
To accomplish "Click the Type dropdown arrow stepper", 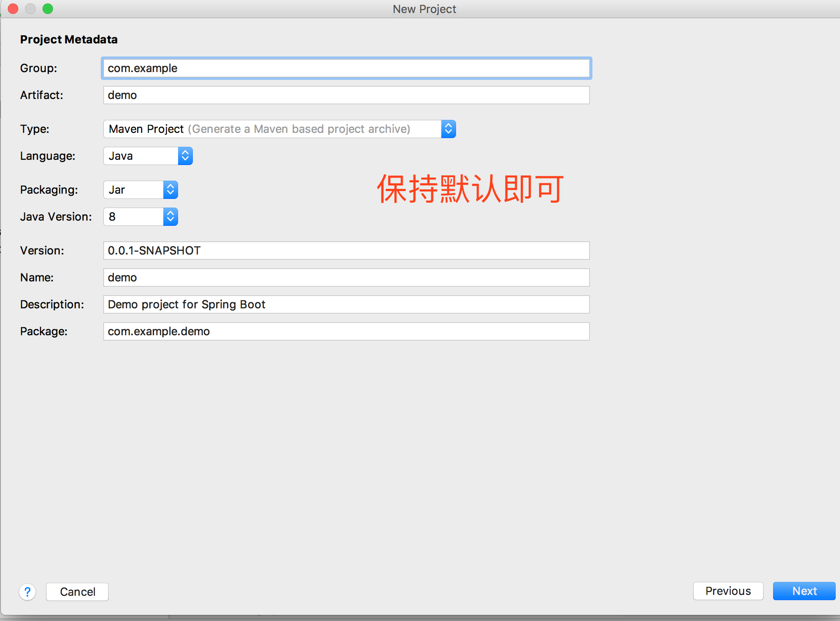I will point(448,129).
